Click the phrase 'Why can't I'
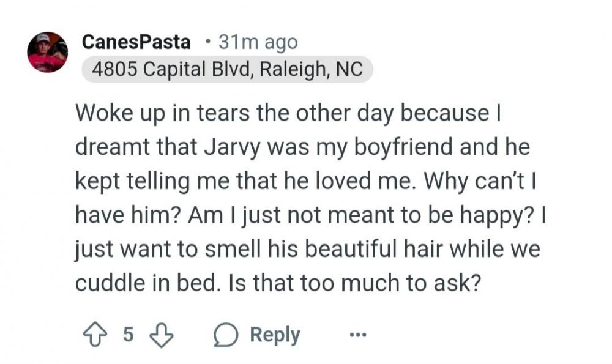Image resolution: width=612 pixels, height=364 pixels. click(x=497, y=181)
